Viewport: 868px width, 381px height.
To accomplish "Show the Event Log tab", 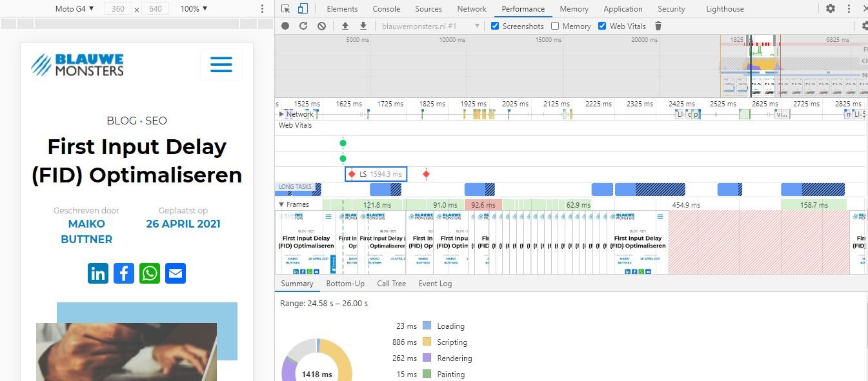I will coord(435,284).
